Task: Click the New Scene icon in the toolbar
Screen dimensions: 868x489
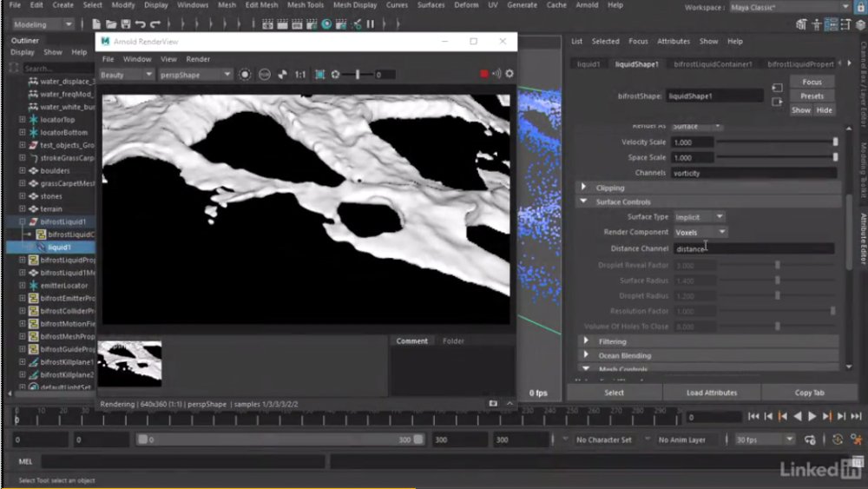Action: (x=96, y=24)
